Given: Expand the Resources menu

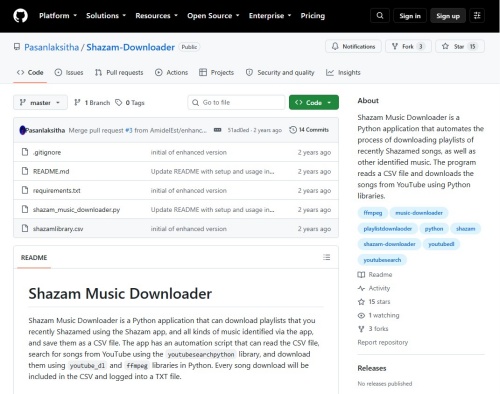Looking at the screenshot, I should click(x=157, y=16).
